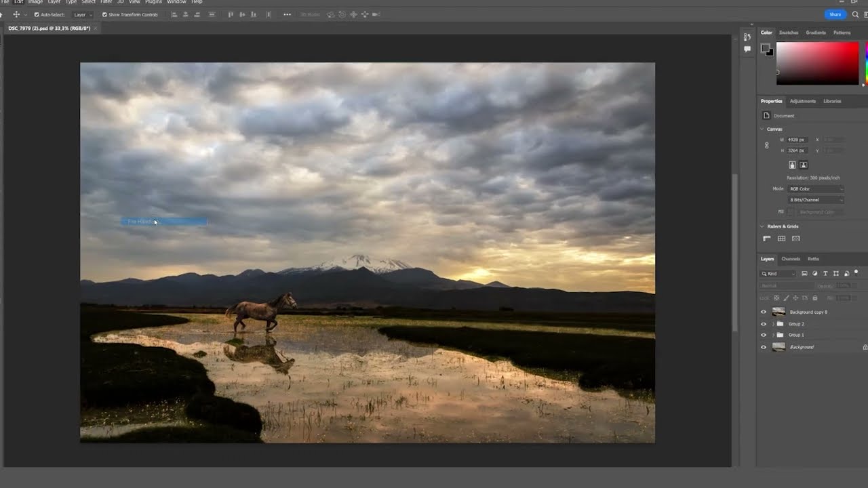The width and height of the screenshot is (868, 488).
Task: Click the rulers icon under Rulers & Grids
Action: [x=767, y=239]
